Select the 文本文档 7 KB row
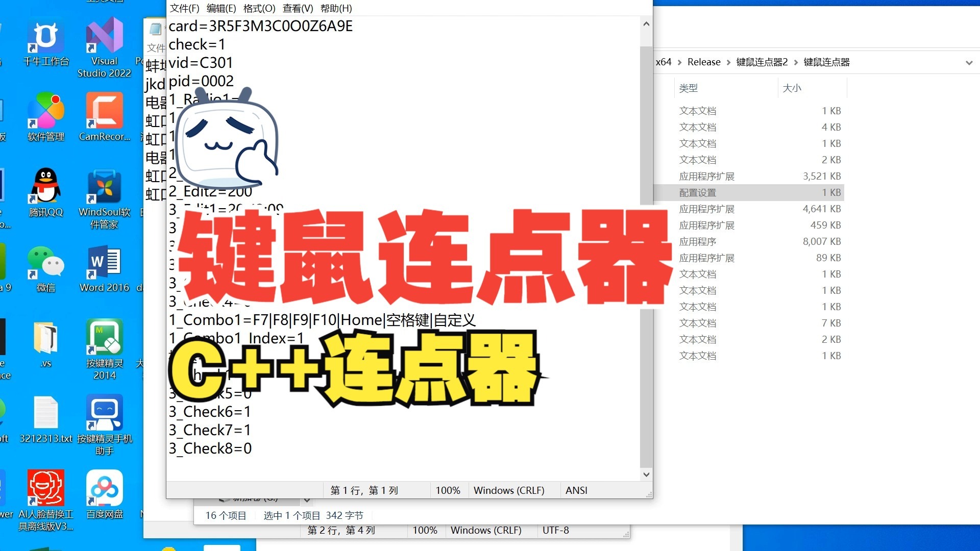Image resolution: width=980 pixels, height=551 pixels. pos(749,323)
